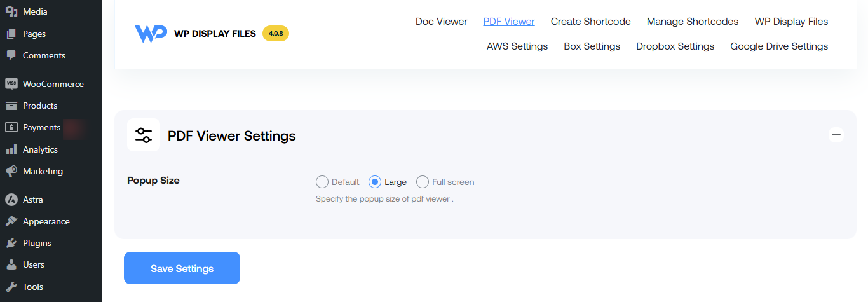Click the Tools wrench icon
Screen dimensions: 868x302
click(11, 287)
